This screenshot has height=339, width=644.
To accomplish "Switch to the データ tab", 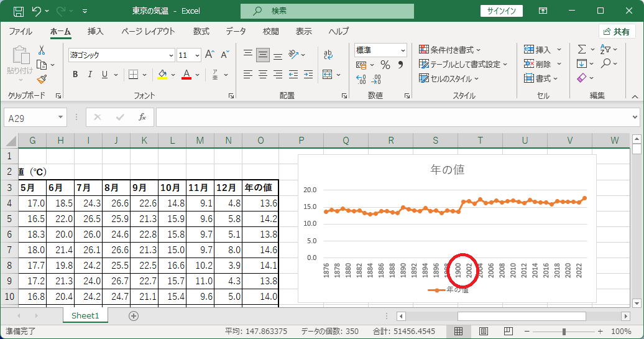I will tap(236, 32).
